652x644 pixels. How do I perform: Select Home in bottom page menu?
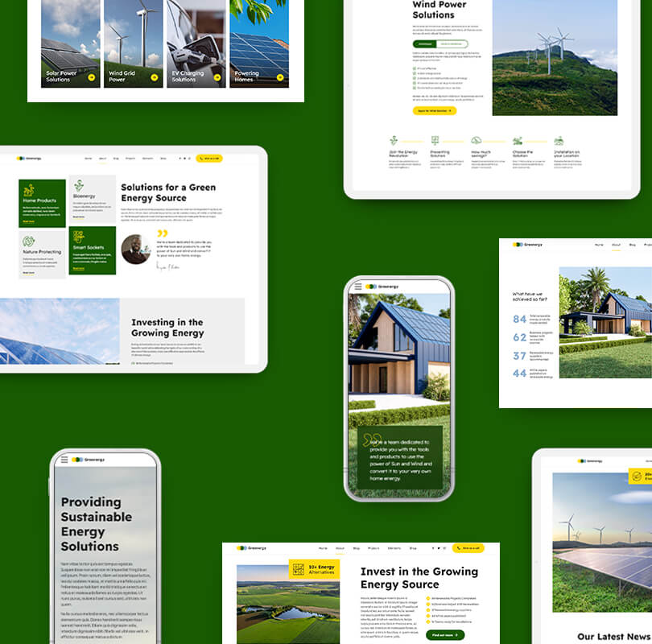[323, 548]
